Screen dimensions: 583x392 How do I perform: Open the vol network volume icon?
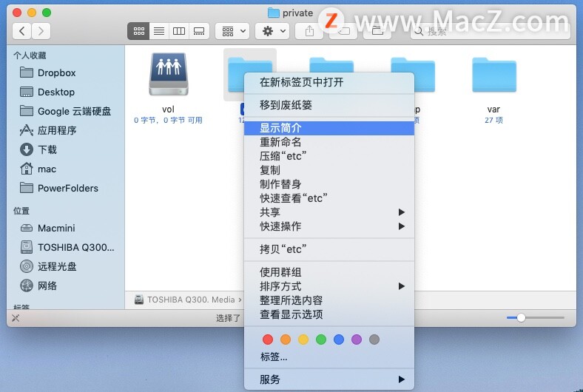click(168, 74)
